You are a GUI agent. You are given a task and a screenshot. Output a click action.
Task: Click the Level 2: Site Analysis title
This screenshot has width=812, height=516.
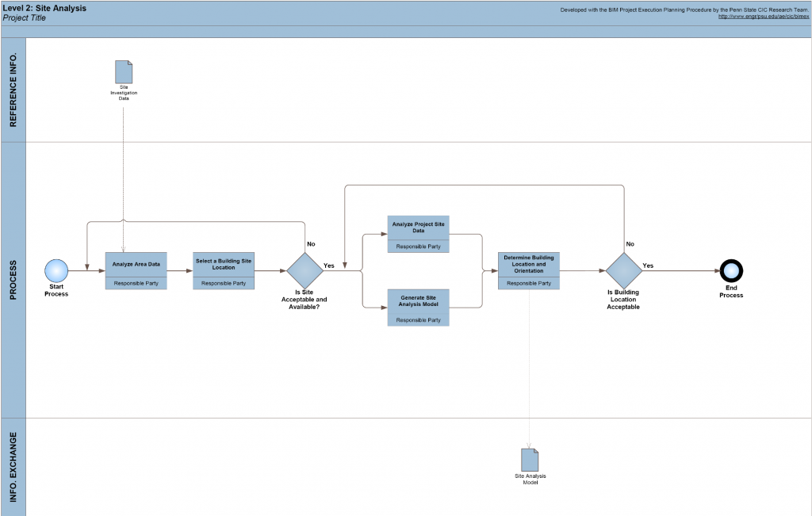point(45,8)
